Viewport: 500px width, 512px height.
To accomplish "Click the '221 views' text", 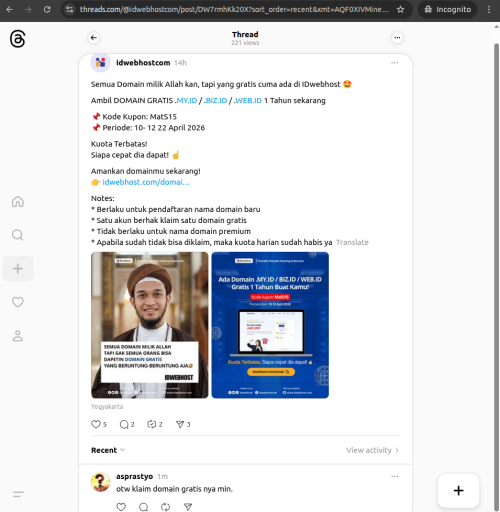I will pyautogui.click(x=245, y=43).
